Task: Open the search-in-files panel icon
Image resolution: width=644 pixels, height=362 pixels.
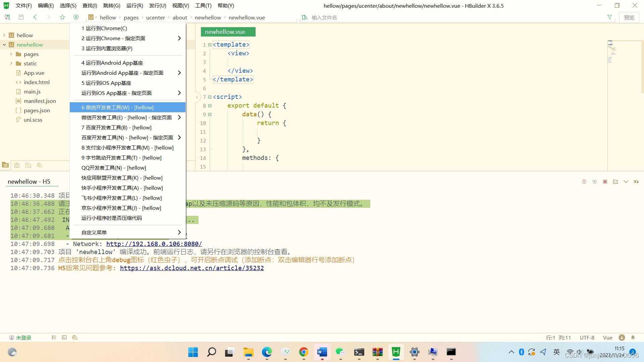Action: click(x=28, y=165)
